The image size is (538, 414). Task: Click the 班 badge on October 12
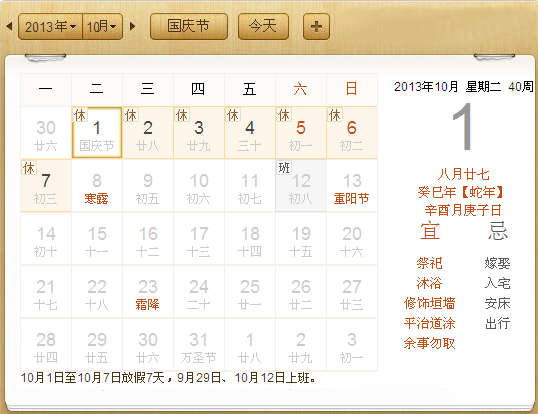[284, 167]
